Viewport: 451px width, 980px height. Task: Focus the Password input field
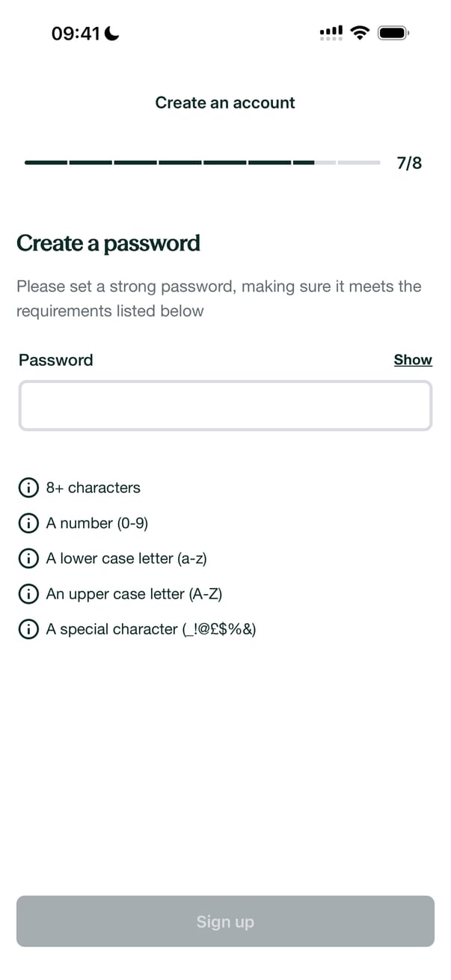(225, 405)
